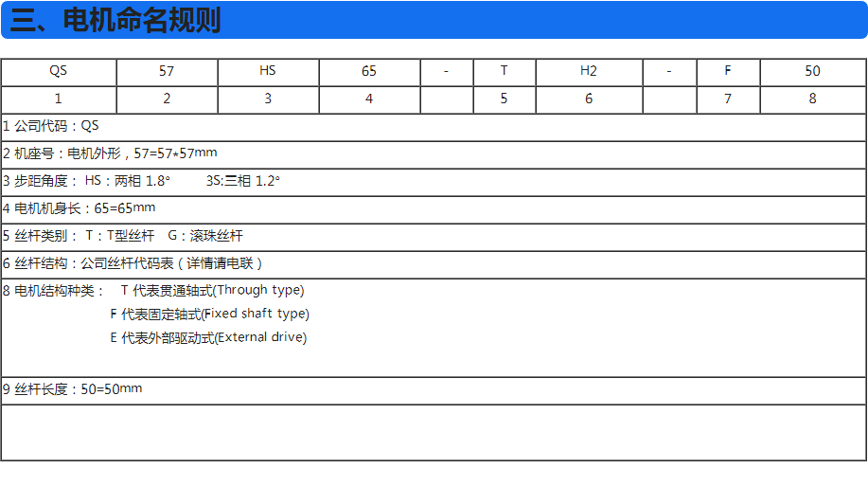Select the F cell in the top row
This screenshot has width=868, height=486.
pos(728,72)
